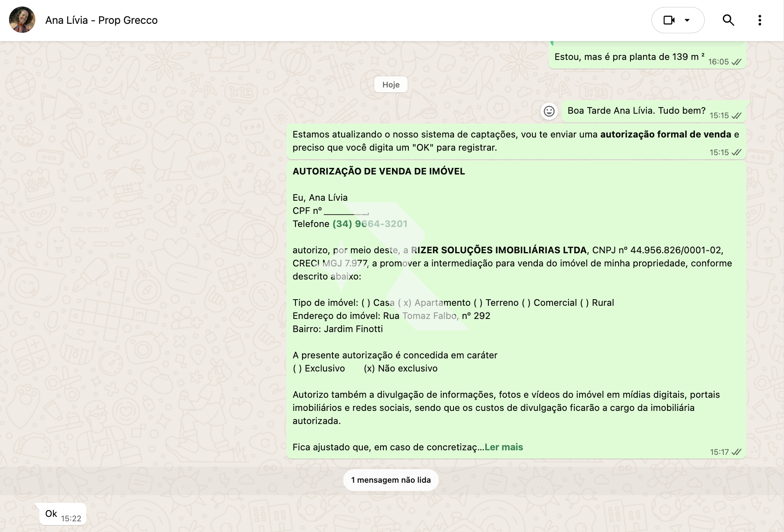Click the phone number (34) 9664-3201
Image resolution: width=784 pixels, height=532 pixels.
(370, 224)
